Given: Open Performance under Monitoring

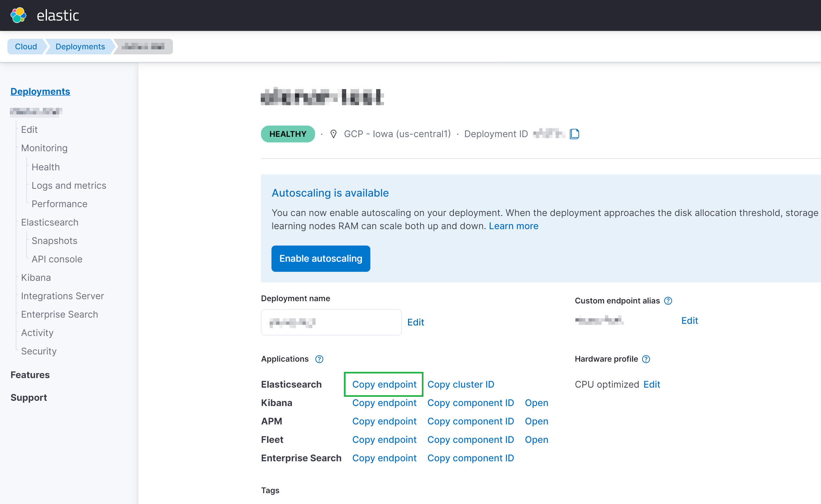Looking at the screenshot, I should [59, 204].
